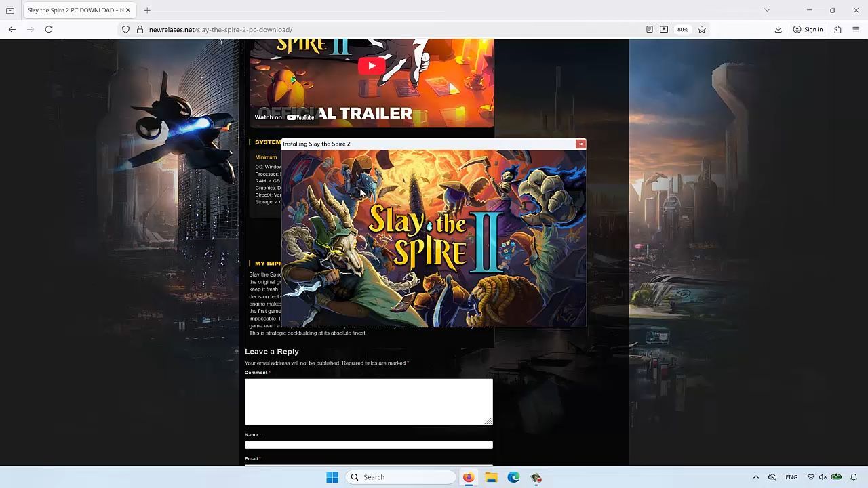Launch Microsoft Edge from taskbar
The width and height of the screenshot is (868, 488).
pyautogui.click(x=513, y=477)
